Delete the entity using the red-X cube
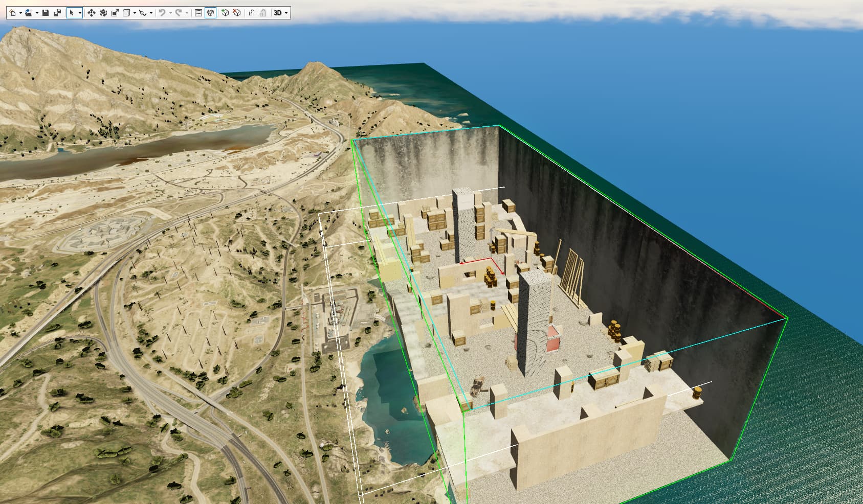The width and height of the screenshot is (863, 504). [x=237, y=13]
